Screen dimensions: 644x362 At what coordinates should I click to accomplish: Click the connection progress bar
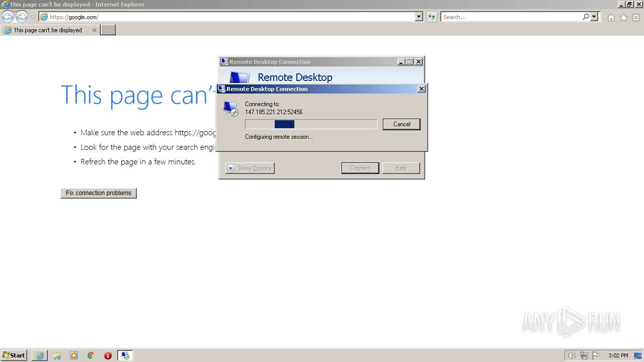[x=311, y=124]
